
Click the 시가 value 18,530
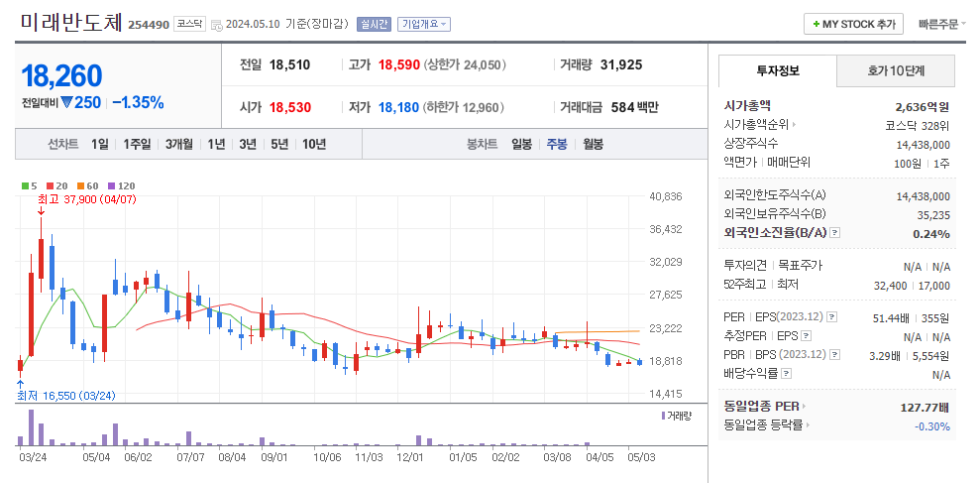click(x=290, y=108)
